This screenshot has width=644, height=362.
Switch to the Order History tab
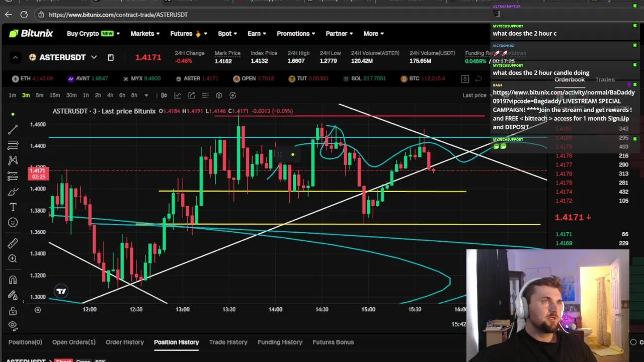coord(125,342)
